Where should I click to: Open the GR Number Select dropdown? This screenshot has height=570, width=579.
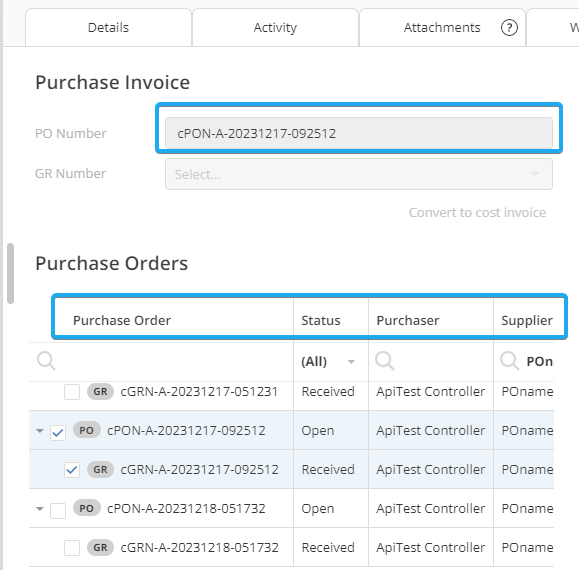click(x=359, y=174)
